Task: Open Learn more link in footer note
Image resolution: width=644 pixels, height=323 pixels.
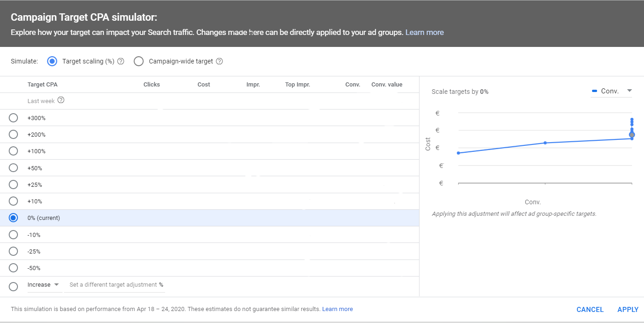Action: click(337, 309)
